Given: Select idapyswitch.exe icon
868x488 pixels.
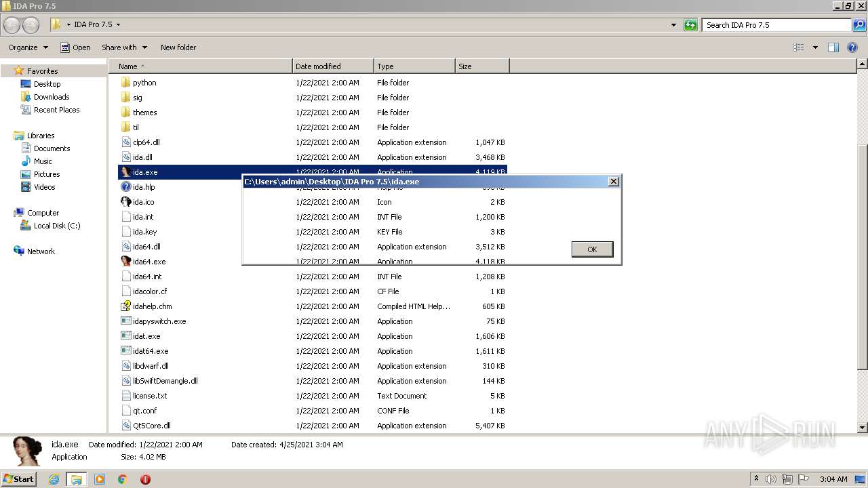Looking at the screenshot, I should (x=125, y=321).
